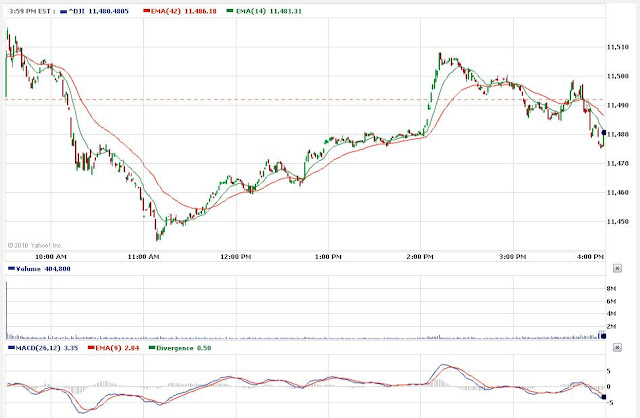
Task: Click the 11:00 AM time axis label
Action: [x=143, y=257]
